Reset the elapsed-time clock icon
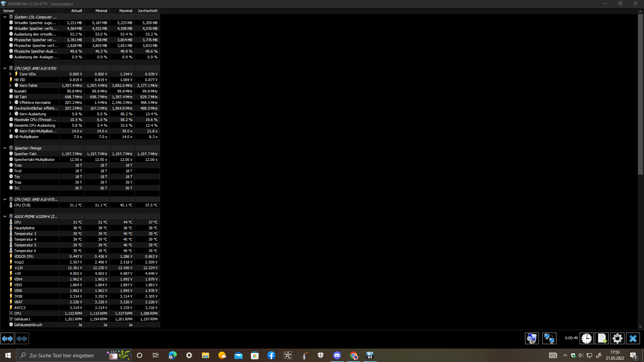This screenshot has height=362, width=644. (x=586, y=339)
